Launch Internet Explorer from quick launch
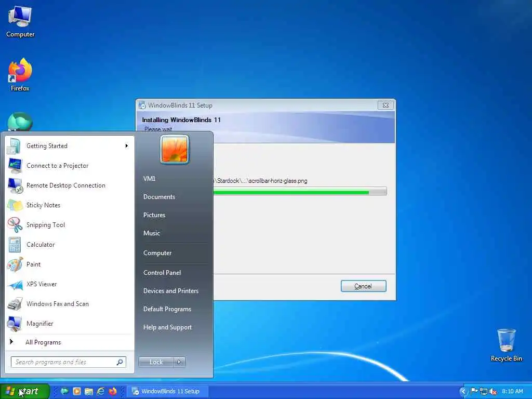The image size is (532, 399). point(100,391)
